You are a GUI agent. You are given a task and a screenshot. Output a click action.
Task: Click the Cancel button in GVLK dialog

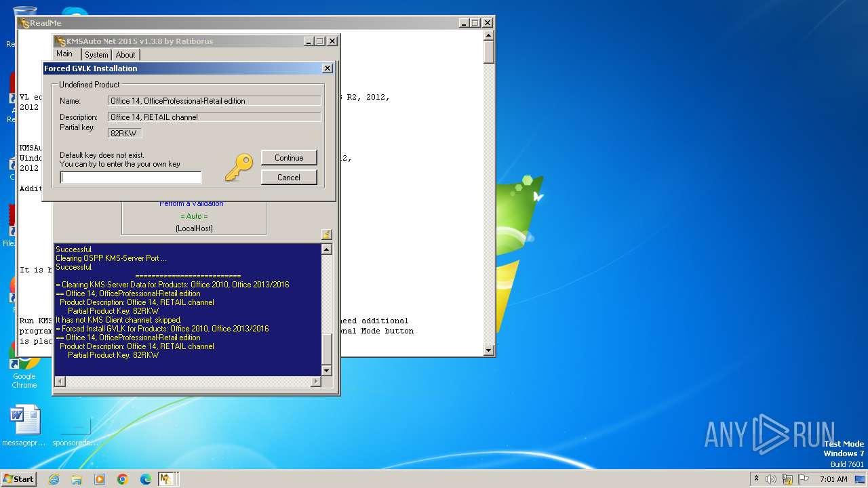(289, 178)
